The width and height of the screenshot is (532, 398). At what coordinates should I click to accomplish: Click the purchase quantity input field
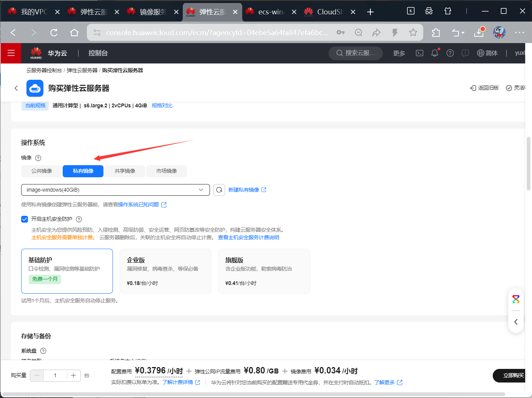click(55, 375)
